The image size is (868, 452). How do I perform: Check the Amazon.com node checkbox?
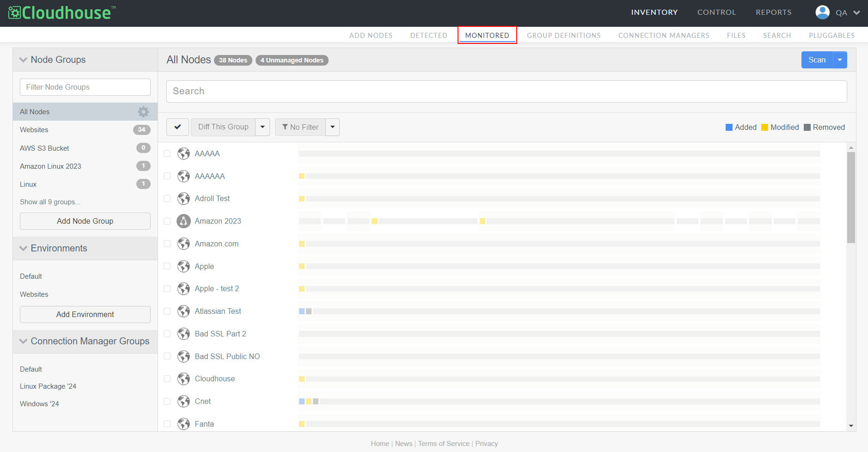click(x=167, y=244)
